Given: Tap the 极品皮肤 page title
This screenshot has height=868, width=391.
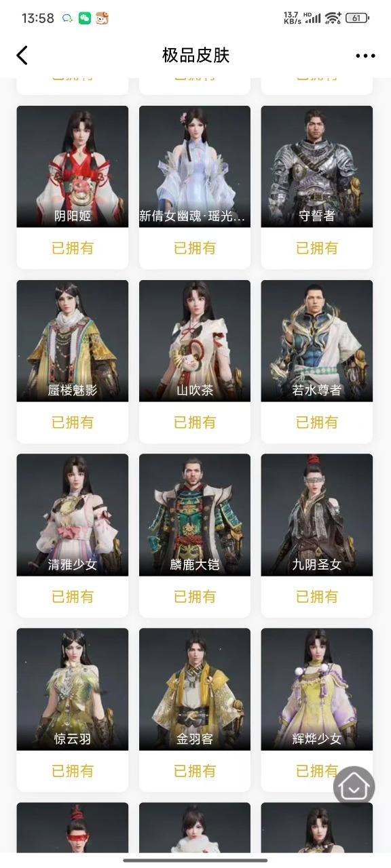Looking at the screenshot, I should coord(195,56).
